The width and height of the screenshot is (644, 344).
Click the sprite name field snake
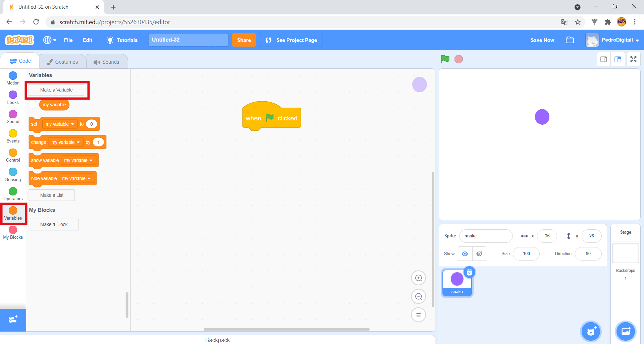486,236
